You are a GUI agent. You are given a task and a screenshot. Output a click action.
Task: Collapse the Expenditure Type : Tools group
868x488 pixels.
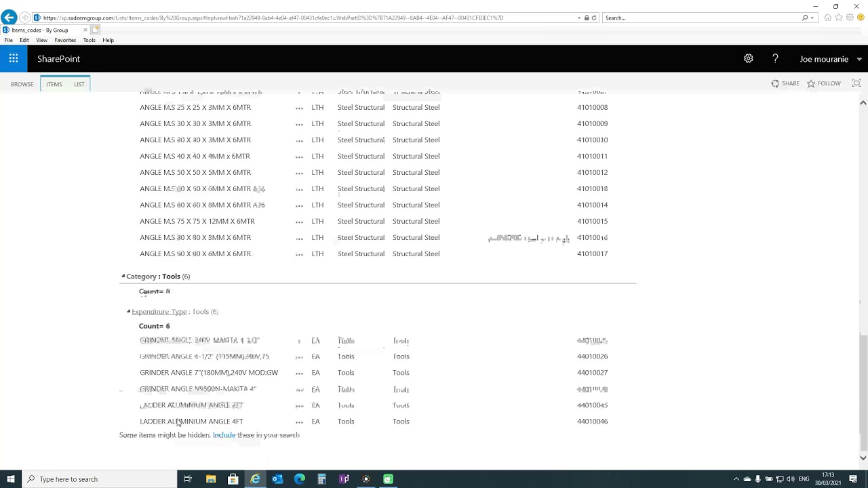tap(128, 311)
